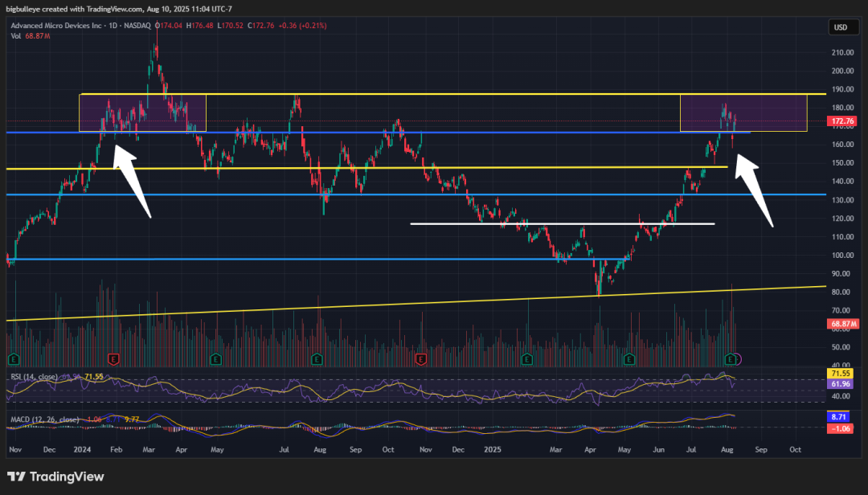
Task: Click the 190.00 price axis label
Action: (x=842, y=89)
